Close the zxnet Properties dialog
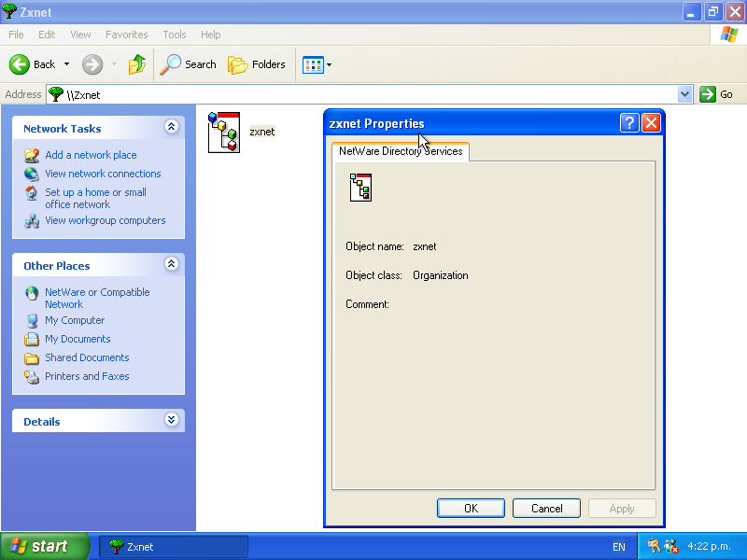 [651, 123]
